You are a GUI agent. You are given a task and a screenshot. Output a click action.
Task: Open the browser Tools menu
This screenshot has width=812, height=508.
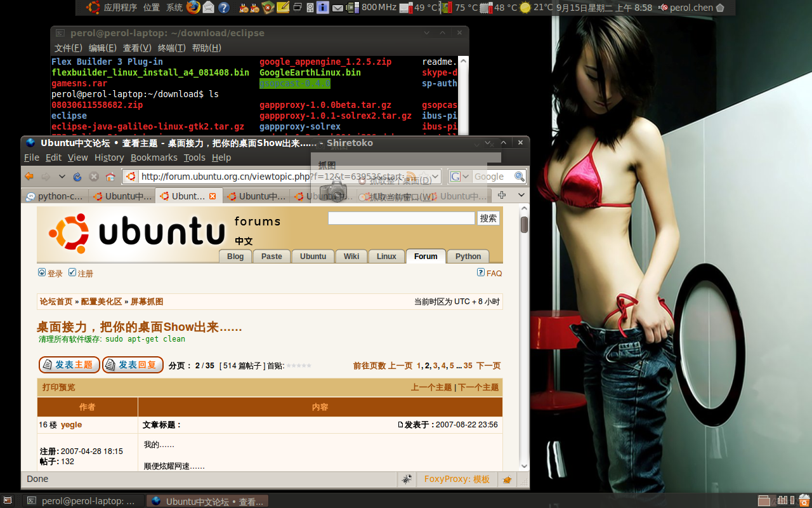tap(195, 157)
